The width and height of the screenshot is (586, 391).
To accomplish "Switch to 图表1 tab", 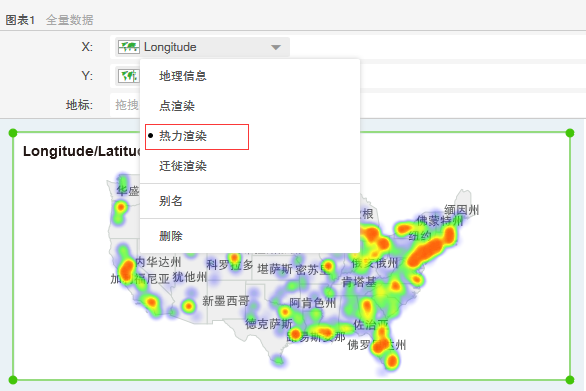I will (20, 20).
